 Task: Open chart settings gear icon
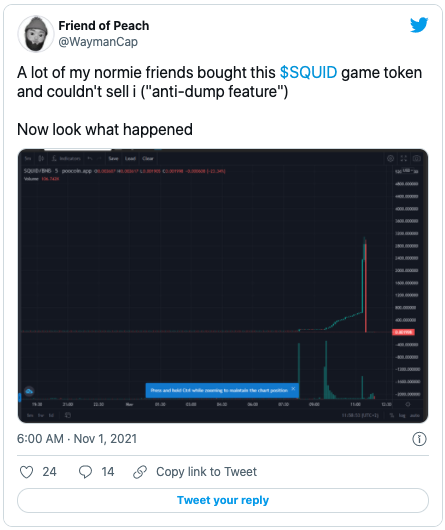point(390,158)
